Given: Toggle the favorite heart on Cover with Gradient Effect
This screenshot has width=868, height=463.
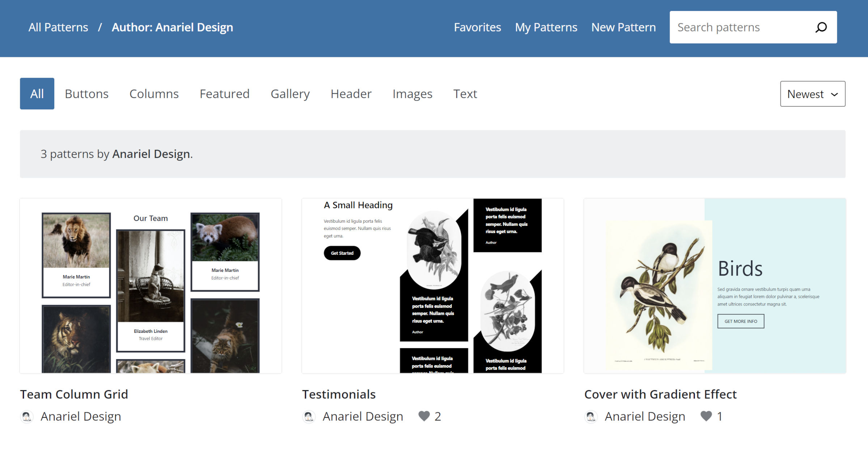Looking at the screenshot, I should 706,416.
